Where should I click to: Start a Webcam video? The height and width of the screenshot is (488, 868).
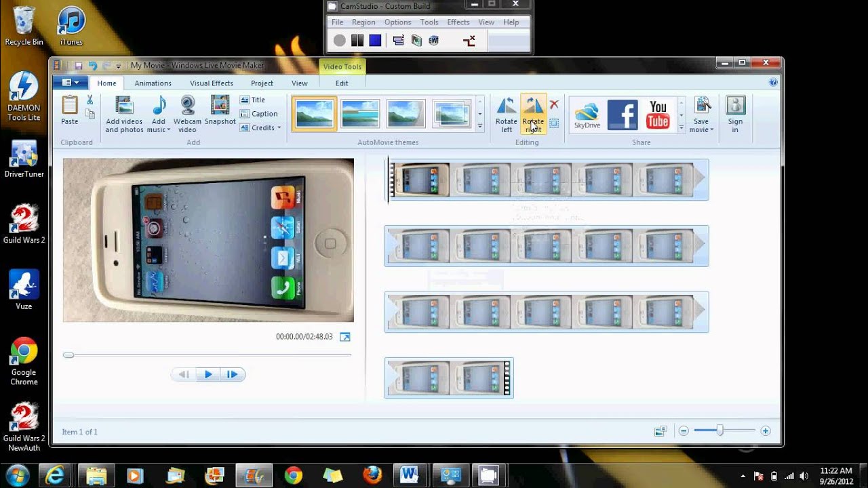[x=187, y=114]
